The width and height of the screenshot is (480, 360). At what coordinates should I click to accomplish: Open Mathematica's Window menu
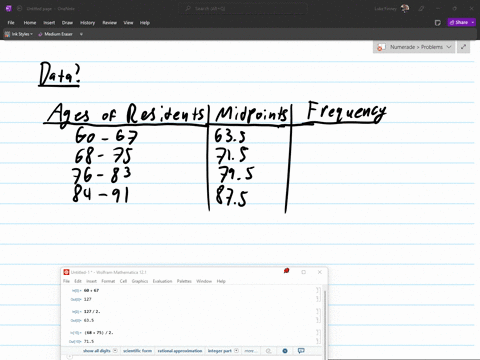pos(204,281)
